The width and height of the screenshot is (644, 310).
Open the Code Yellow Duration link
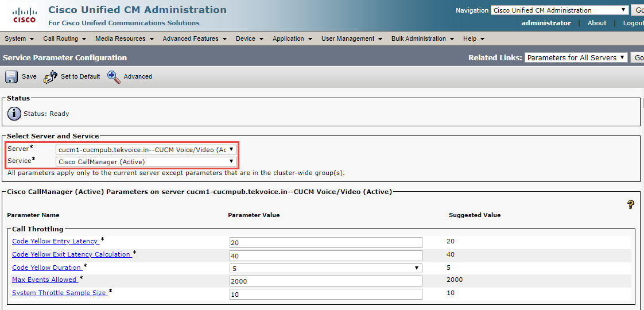pyautogui.click(x=47, y=268)
